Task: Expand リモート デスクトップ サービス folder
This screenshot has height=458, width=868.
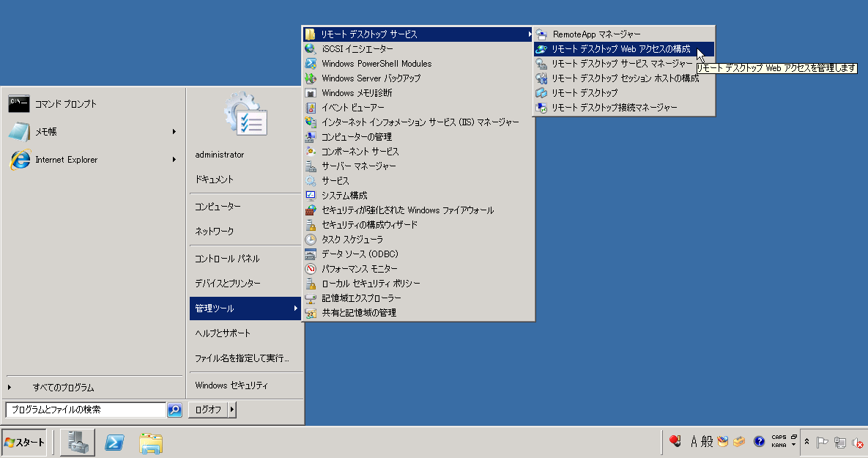Action: pos(418,34)
